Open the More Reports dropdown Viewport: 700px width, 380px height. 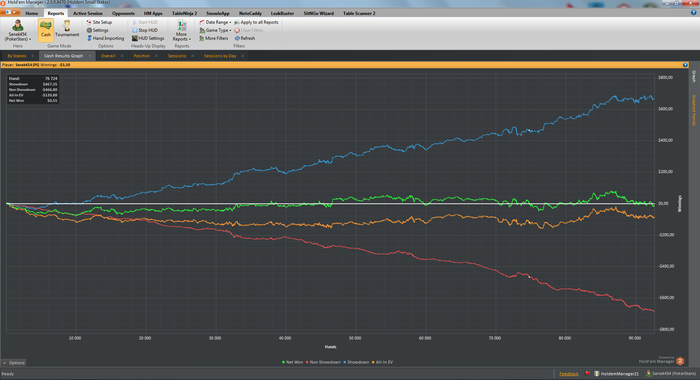click(181, 30)
